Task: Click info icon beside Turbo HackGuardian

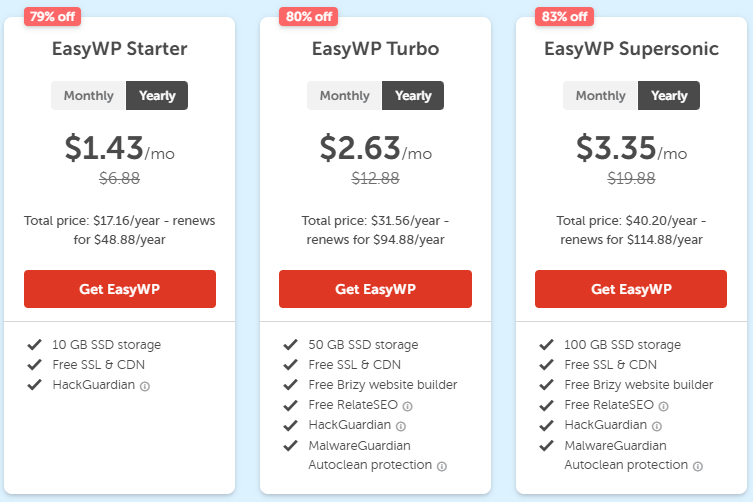Action: (401, 426)
